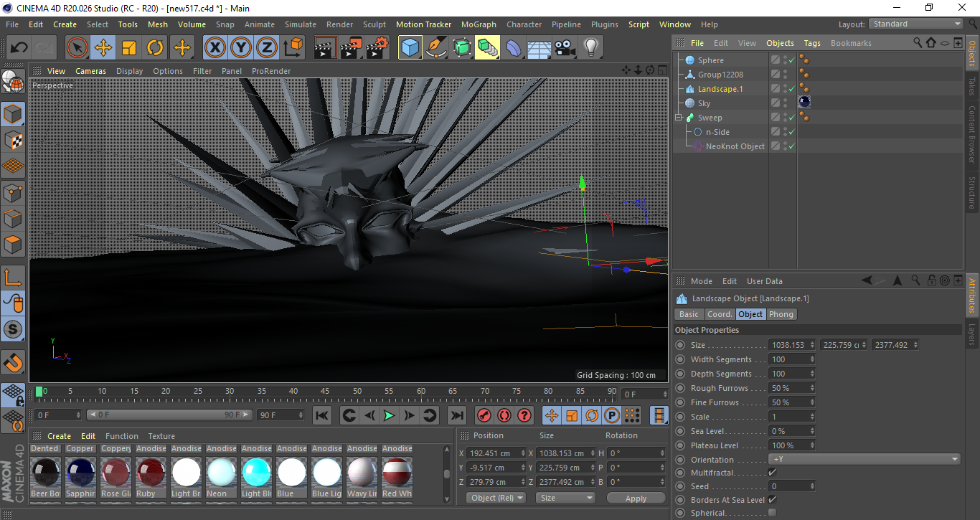Toggle Autokeying button

click(504, 415)
